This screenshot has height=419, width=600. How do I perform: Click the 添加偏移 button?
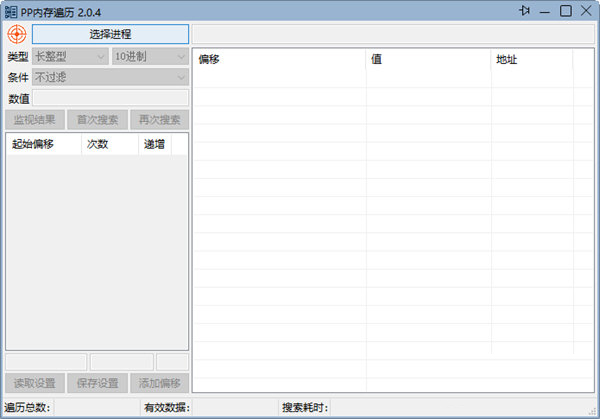click(159, 383)
